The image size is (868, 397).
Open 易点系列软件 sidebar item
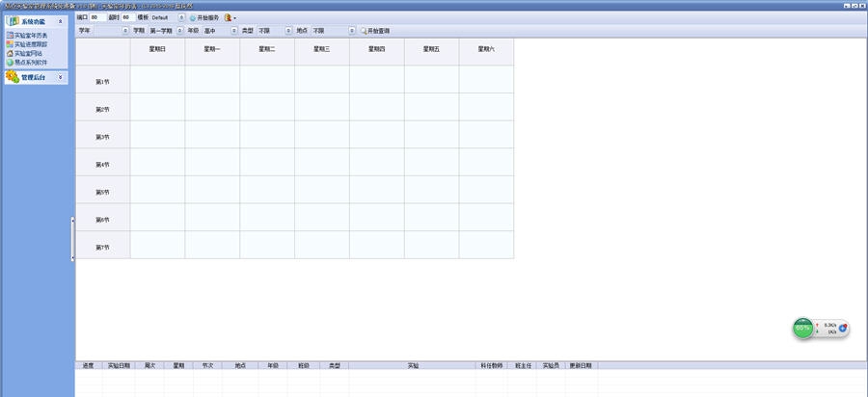point(30,62)
